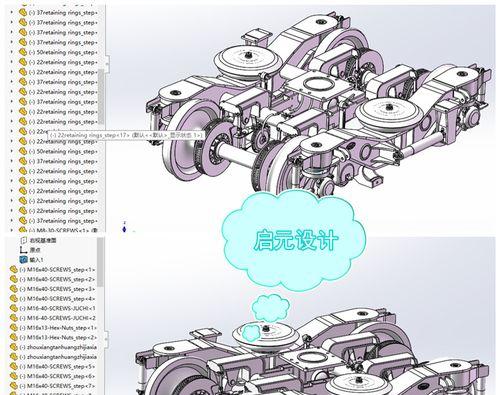This screenshot has height=395, width=500.
Task: Click the upper feature tree scrollbar thumb
Action: [x=101, y=97]
